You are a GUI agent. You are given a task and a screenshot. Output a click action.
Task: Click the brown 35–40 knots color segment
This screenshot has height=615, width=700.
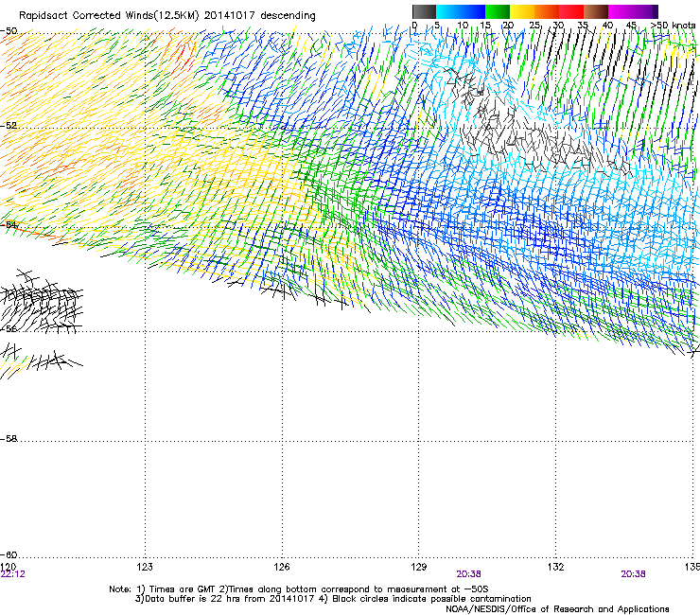[x=596, y=11]
